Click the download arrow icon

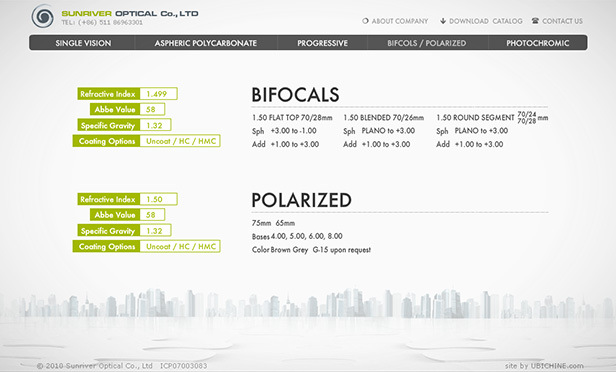(x=443, y=21)
